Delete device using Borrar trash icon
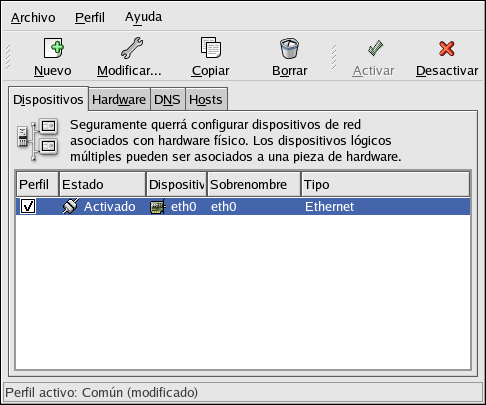Image resolution: width=486 pixels, height=405 pixels. pyautogui.click(x=289, y=48)
